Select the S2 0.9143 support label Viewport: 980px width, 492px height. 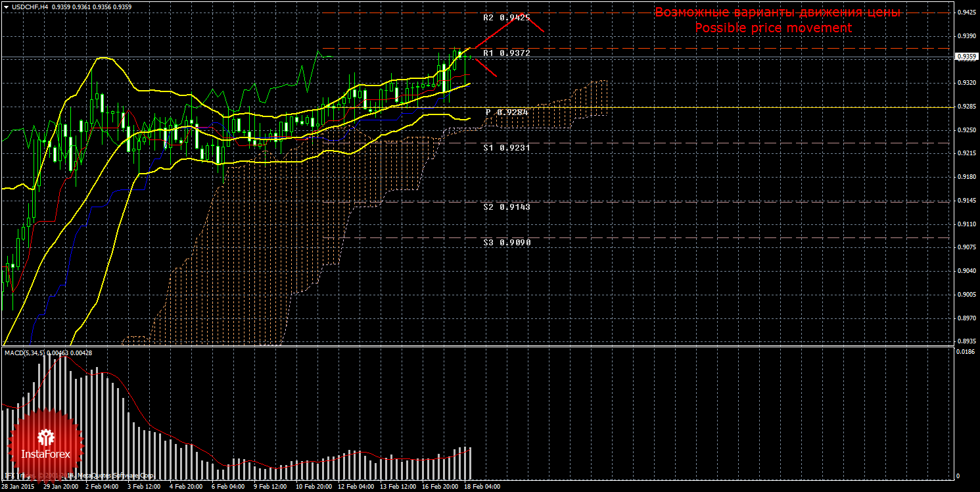click(x=507, y=207)
